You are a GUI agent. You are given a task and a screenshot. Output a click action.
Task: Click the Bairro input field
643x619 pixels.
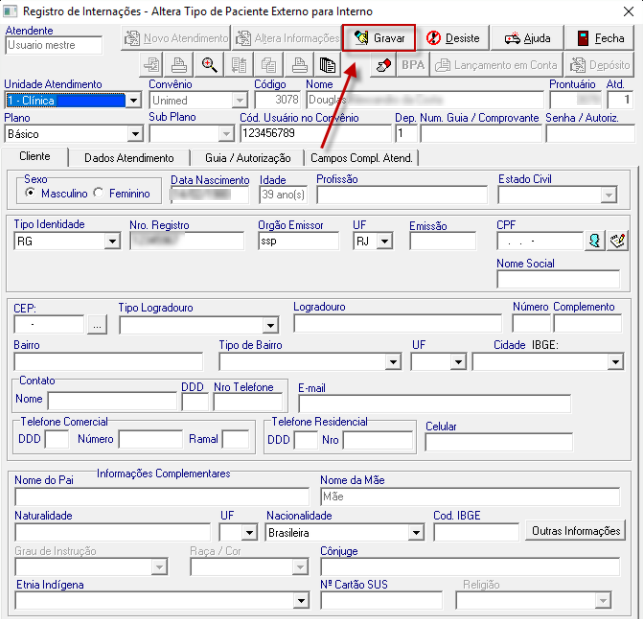pyautogui.click(x=108, y=362)
